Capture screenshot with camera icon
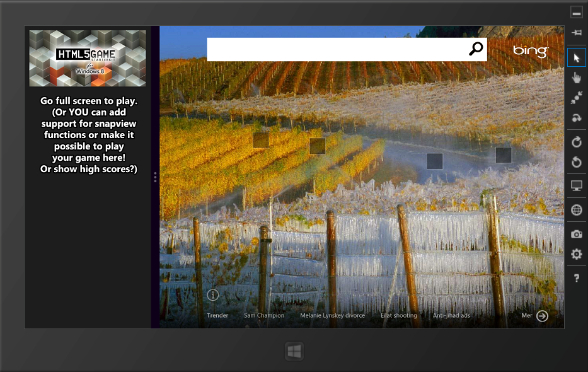This screenshot has width=588, height=372. pyautogui.click(x=577, y=235)
